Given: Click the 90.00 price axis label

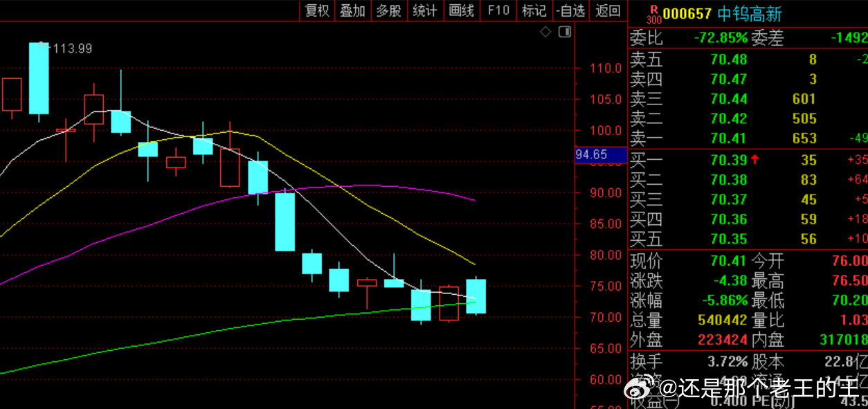Looking at the screenshot, I should click(x=606, y=192).
